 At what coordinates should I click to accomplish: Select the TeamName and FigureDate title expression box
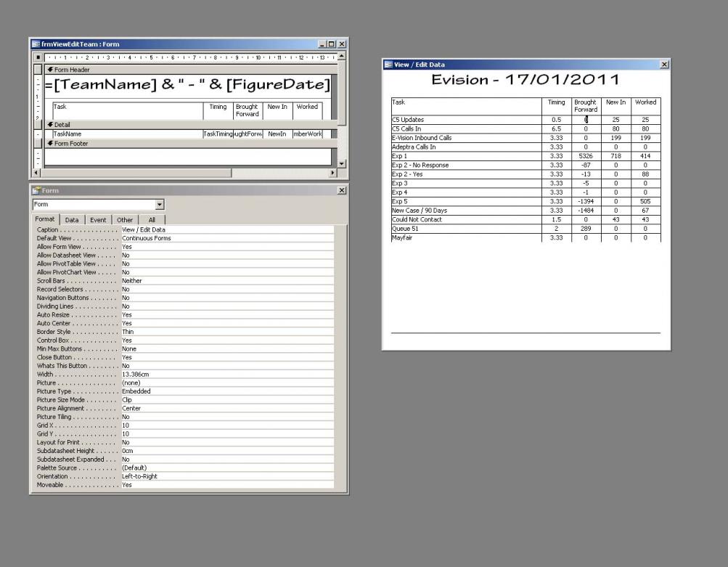coord(187,84)
